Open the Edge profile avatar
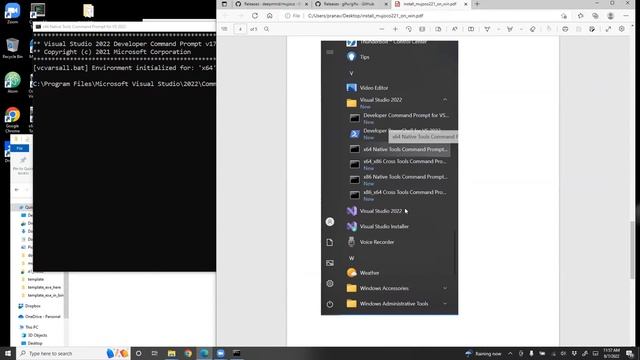The width and height of the screenshot is (640, 360). (611, 16)
